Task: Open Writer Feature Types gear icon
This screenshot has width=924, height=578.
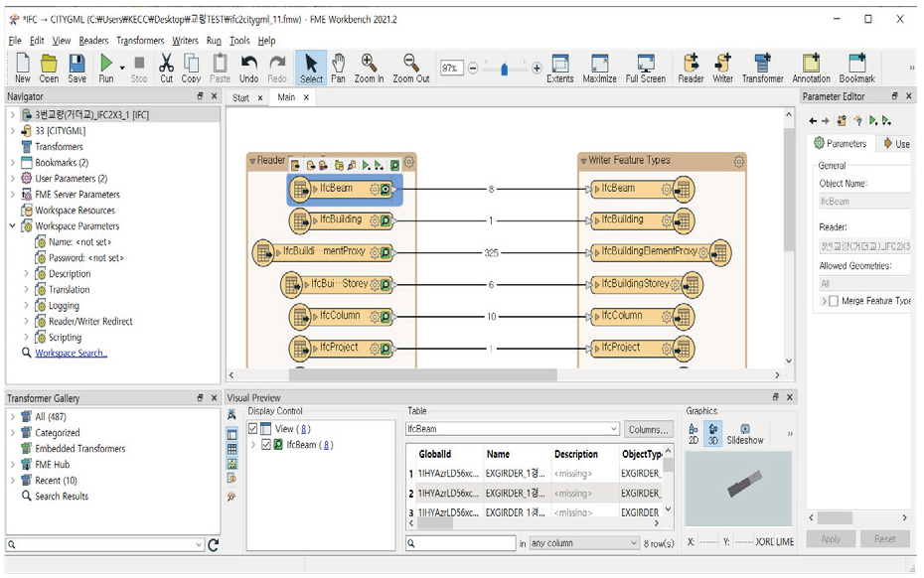Action: point(739,161)
